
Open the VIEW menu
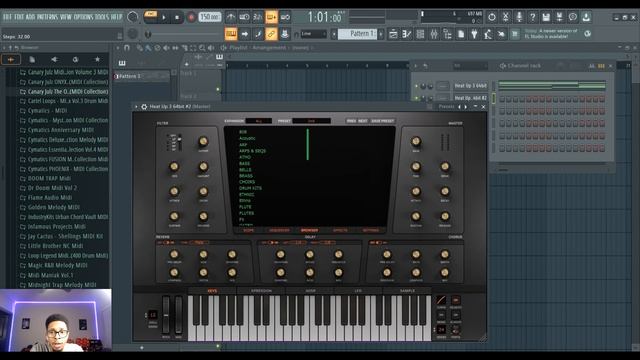[x=66, y=17]
